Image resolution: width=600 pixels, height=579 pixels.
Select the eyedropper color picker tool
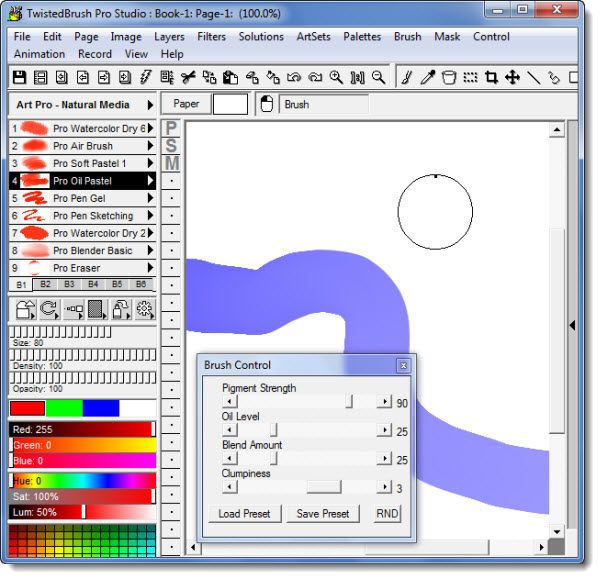(428, 78)
